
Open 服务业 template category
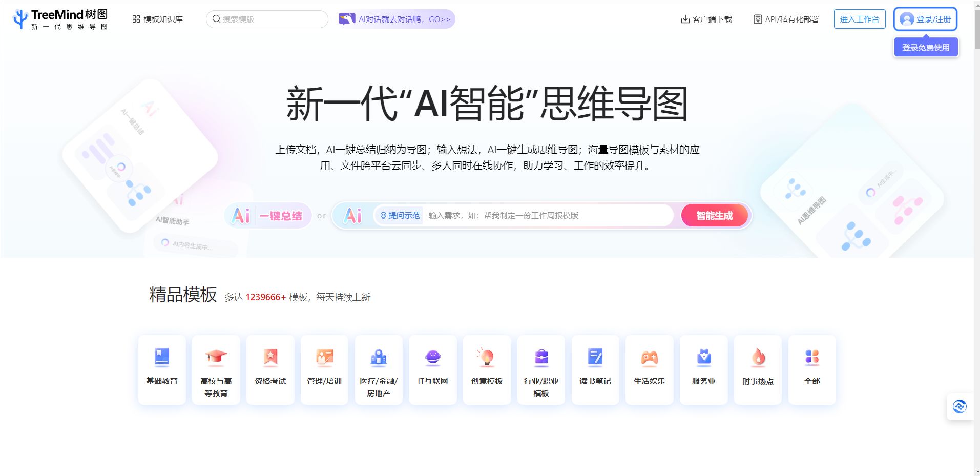click(x=704, y=369)
